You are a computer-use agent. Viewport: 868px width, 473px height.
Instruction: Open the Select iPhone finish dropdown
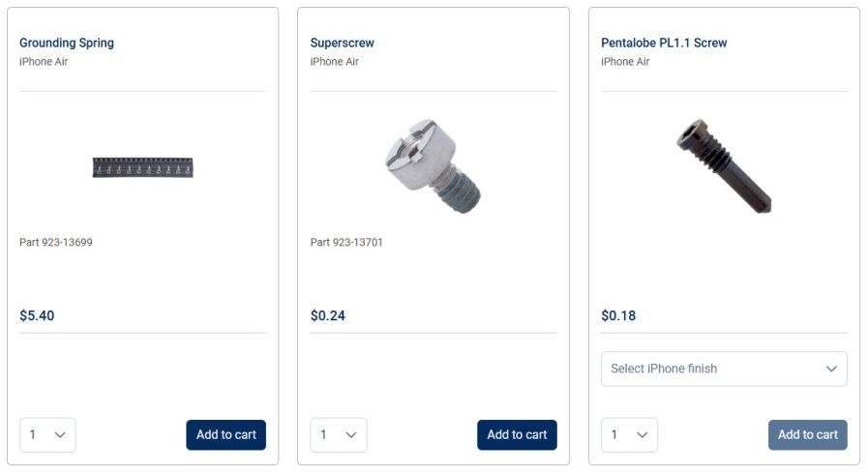click(x=724, y=369)
